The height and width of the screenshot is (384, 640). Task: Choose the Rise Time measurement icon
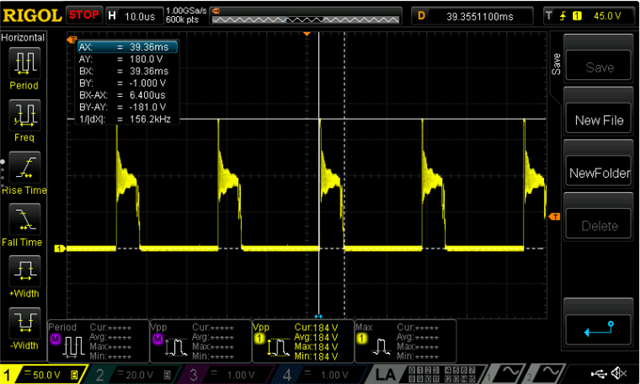(x=24, y=167)
